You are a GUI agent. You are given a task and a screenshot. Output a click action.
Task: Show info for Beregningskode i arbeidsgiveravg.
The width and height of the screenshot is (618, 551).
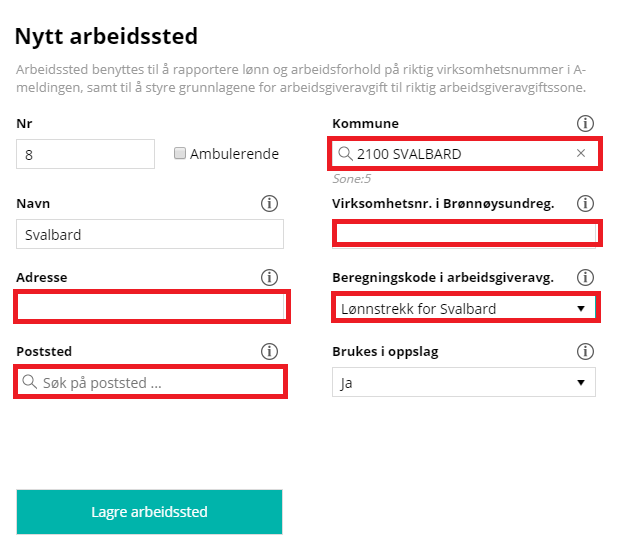tap(585, 277)
